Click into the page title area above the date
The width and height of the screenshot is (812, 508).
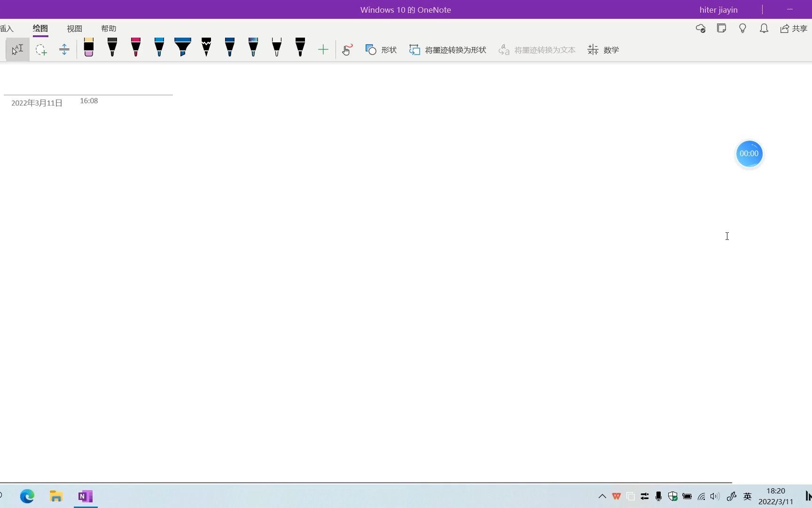pyautogui.click(x=88, y=85)
